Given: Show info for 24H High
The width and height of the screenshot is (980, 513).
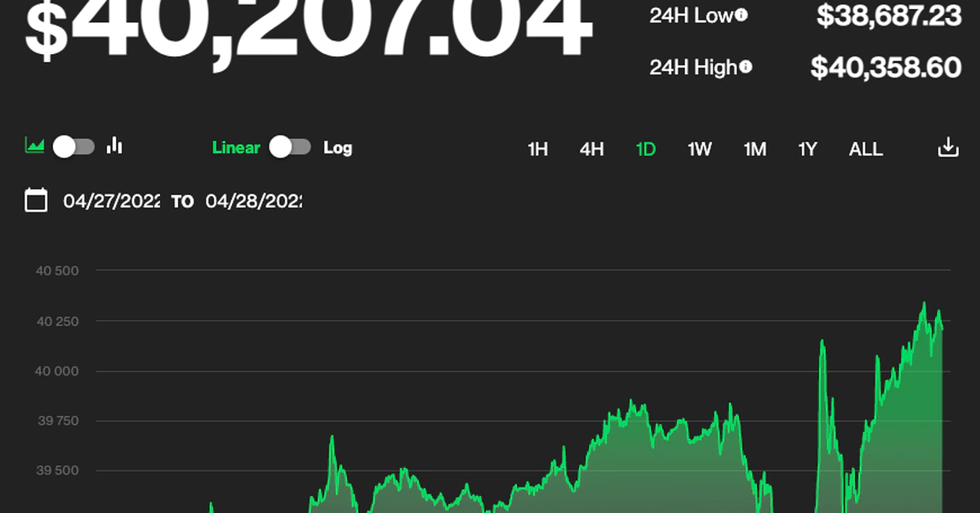Looking at the screenshot, I should click(746, 68).
